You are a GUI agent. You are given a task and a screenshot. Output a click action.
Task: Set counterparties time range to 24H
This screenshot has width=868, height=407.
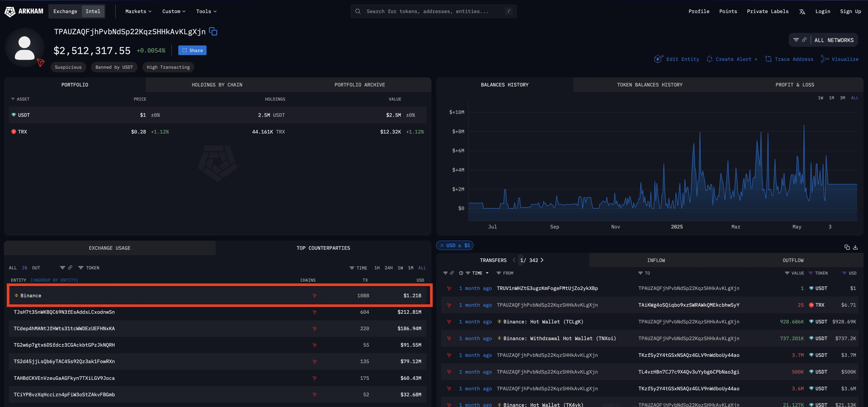point(389,268)
